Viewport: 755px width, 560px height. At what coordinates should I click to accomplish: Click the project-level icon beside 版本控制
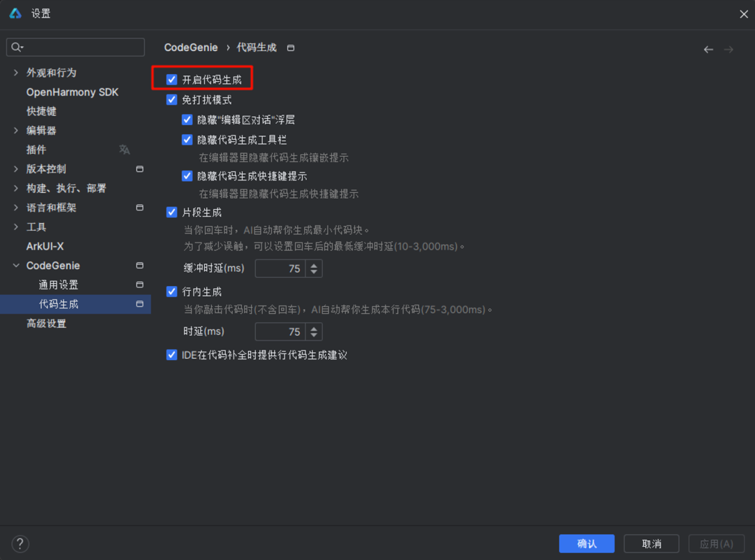click(x=140, y=169)
